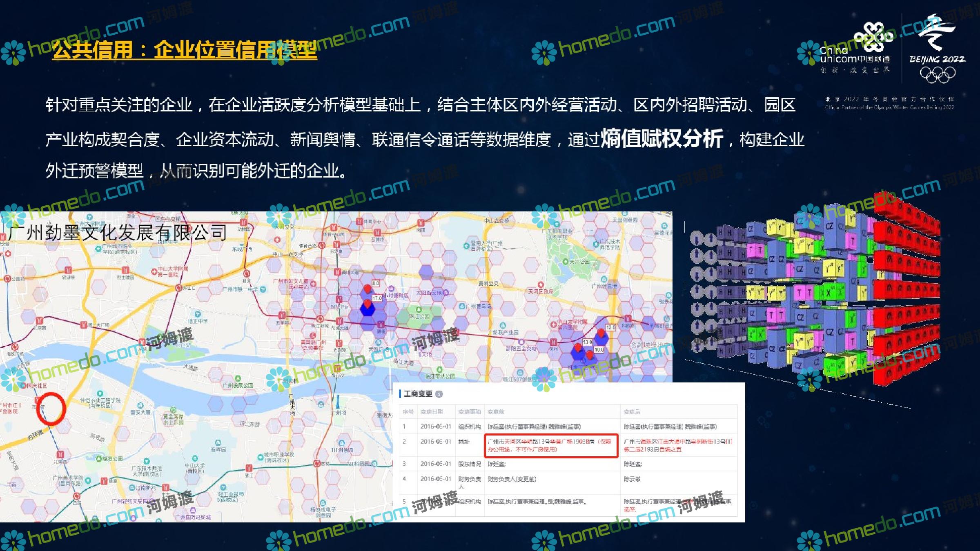Click the gray count badge beside 工商变更
The image size is (980, 551).
(439, 394)
